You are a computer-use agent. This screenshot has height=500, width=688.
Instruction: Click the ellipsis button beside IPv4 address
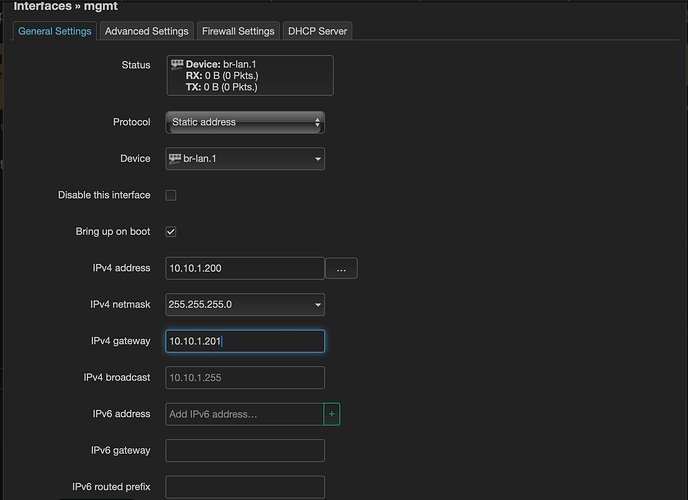coord(341,268)
